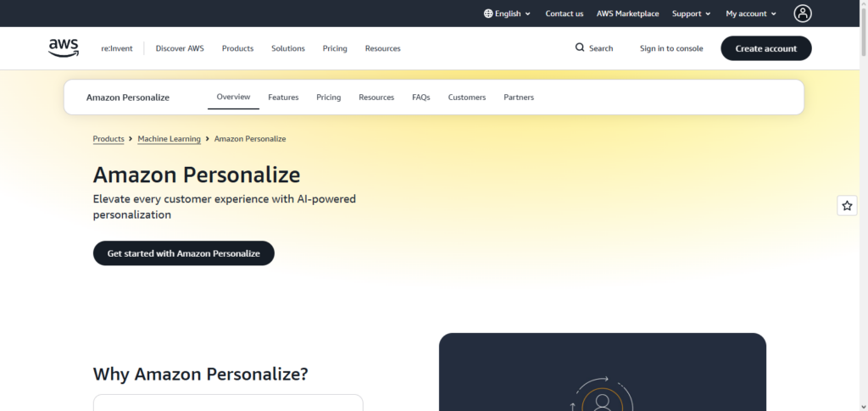Open the Solutions menu
Image resolution: width=868 pixels, height=411 pixels.
point(288,48)
